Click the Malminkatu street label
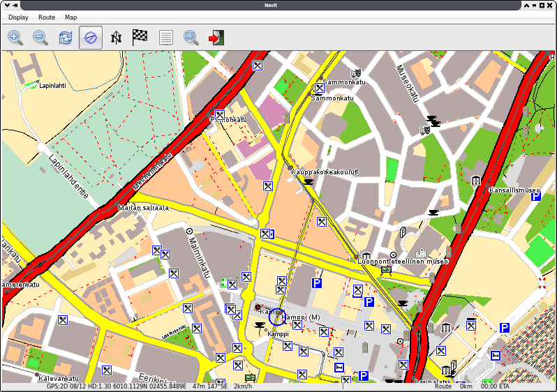The height and width of the screenshot is (392, 557). point(198,257)
